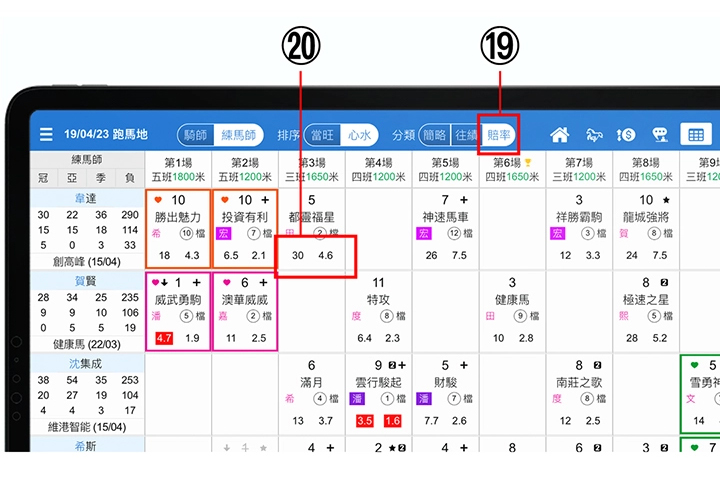Click purple 潘 jockey badge on 財駿
The width and height of the screenshot is (720, 480).
tap(424, 398)
